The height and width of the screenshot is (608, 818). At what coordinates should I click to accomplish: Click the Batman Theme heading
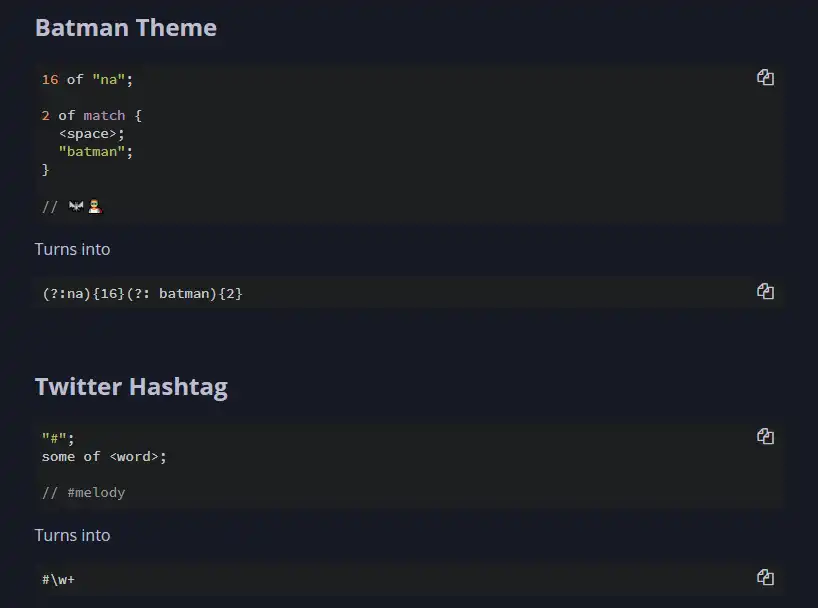tap(126, 28)
